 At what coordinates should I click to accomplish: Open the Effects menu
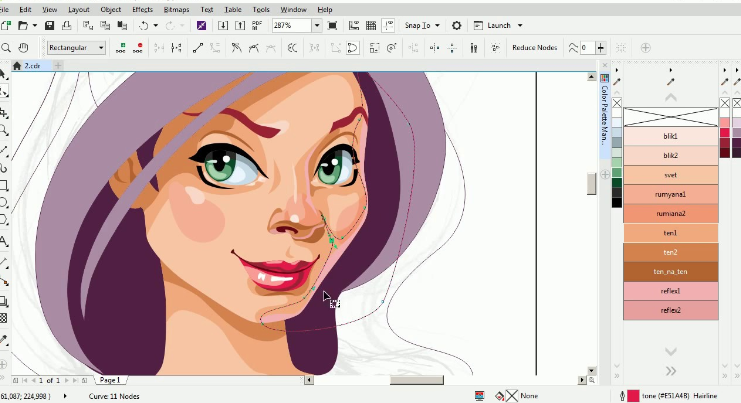coord(143,9)
